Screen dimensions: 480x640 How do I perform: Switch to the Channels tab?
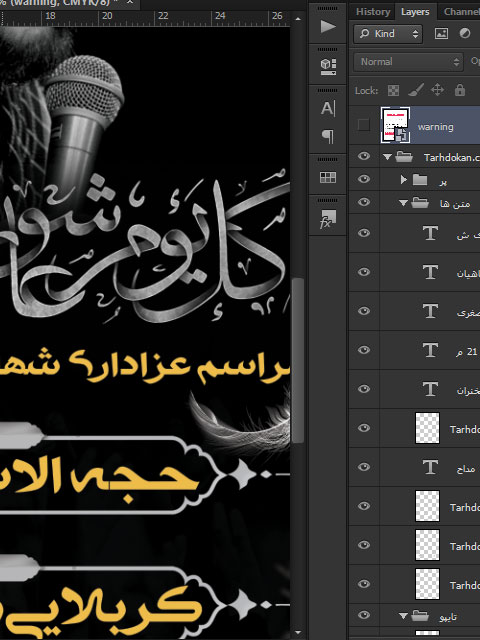pos(461,12)
